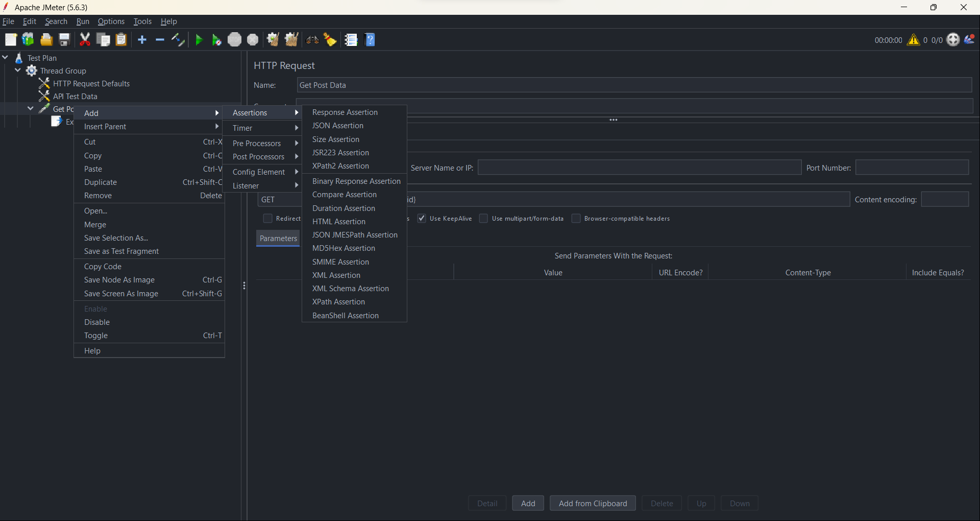Start the test with the green play icon
The height and width of the screenshot is (521, 980).
[199, 39]
